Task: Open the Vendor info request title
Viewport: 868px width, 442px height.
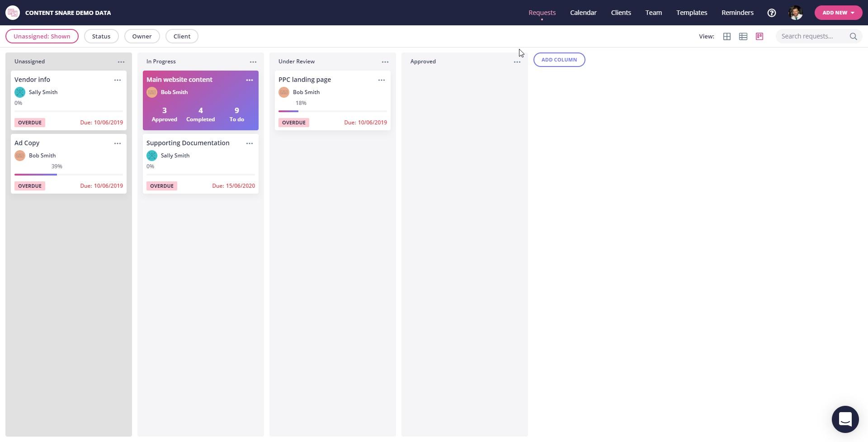Action: pos(32,80)
